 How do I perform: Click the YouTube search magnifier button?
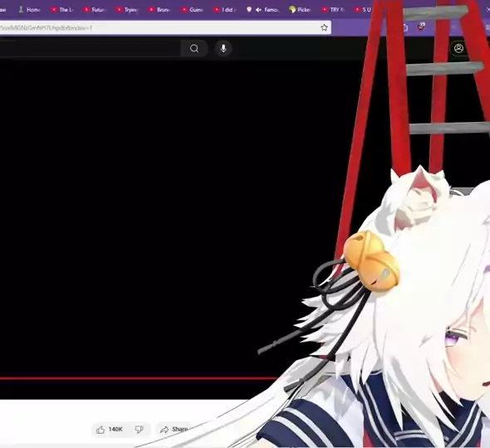[x=194, y=48]
